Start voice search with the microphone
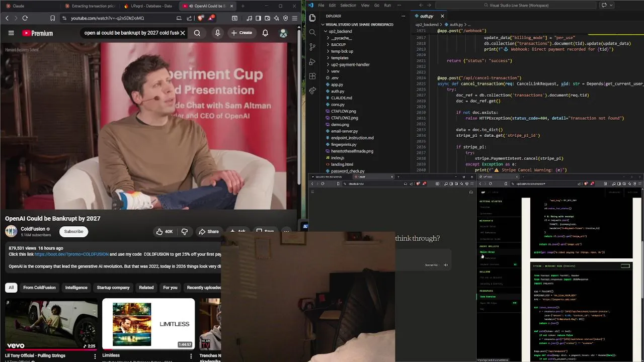The height and width of the screenshot is (362, 644). pos(217,33)
